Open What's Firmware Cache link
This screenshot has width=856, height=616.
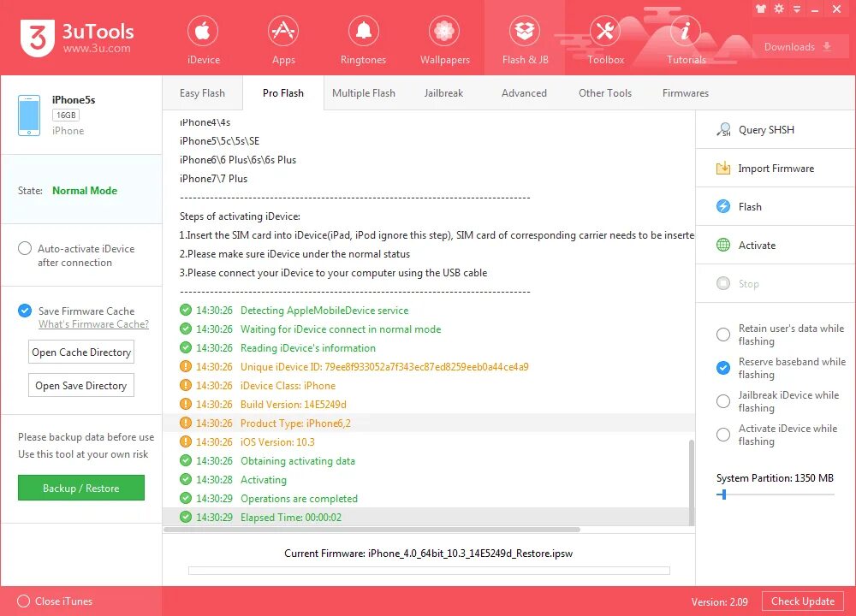coord(93,324)
